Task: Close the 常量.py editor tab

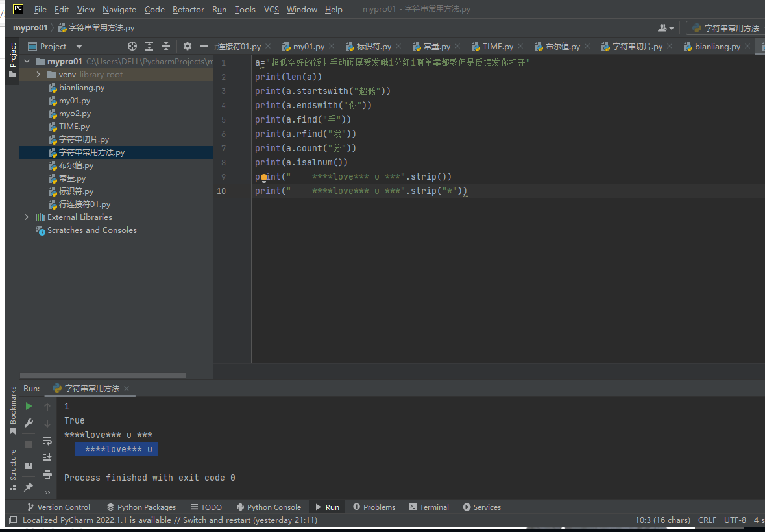Action: [x=457, y=46]
